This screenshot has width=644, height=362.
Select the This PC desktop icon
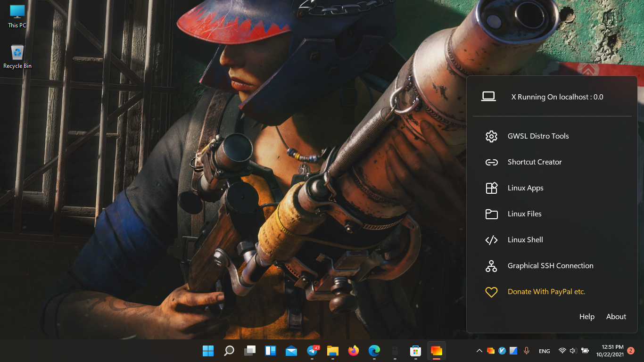(17, 16)
